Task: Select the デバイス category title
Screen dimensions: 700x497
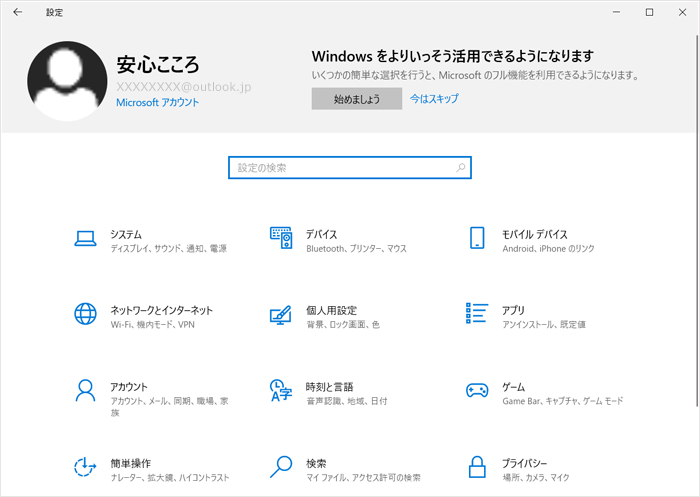Action: coord(321,234)
